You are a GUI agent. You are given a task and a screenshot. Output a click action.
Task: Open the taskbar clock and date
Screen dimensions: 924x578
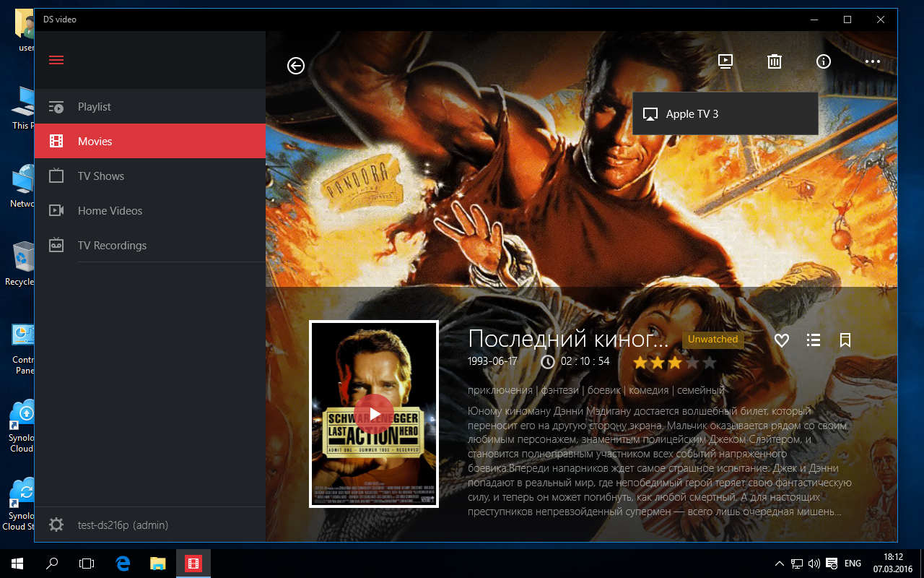[893, 563]
